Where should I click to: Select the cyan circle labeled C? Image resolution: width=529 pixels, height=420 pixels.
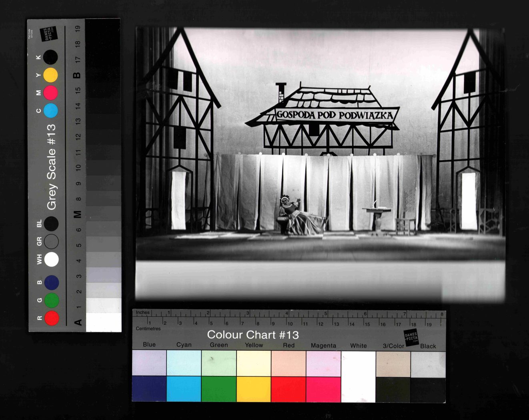pyautogui.click(x=50, y=111)
